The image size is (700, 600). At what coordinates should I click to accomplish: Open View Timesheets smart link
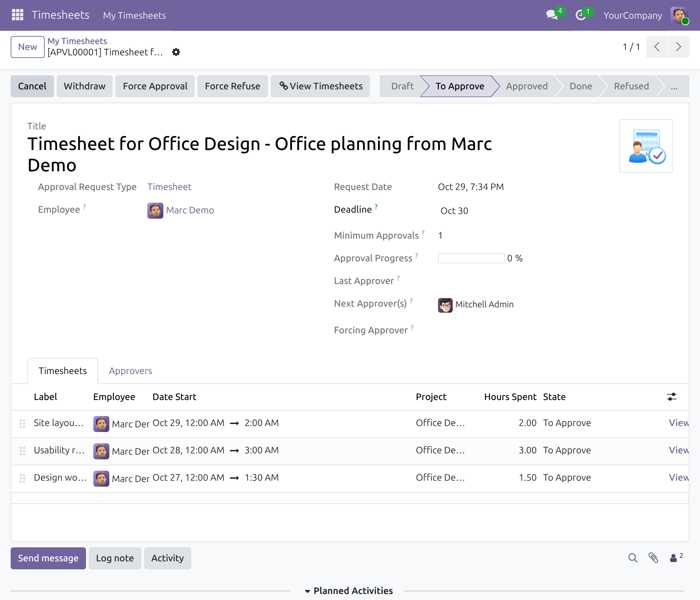320,86
